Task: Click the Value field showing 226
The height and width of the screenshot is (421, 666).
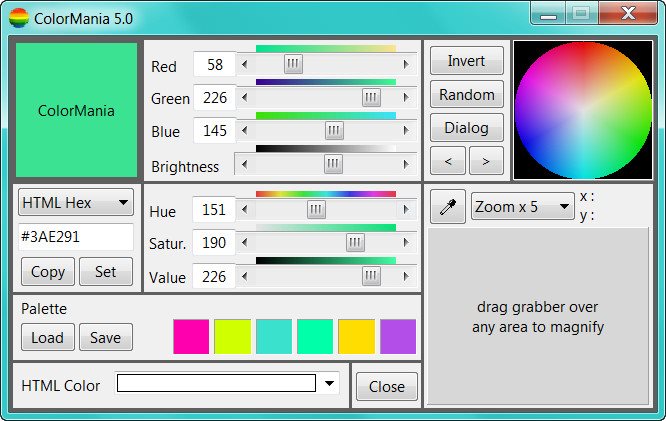Action: pyautogui.click(x=214, y=277)
